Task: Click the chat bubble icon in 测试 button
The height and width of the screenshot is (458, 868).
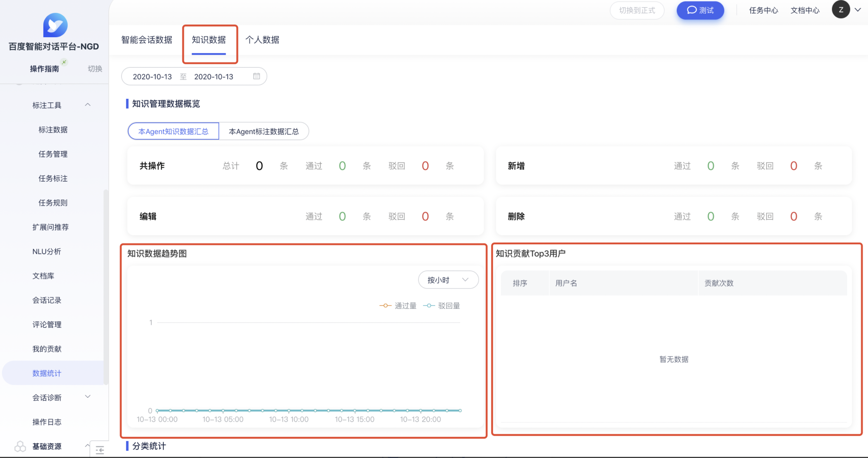Action: point(691,10)
